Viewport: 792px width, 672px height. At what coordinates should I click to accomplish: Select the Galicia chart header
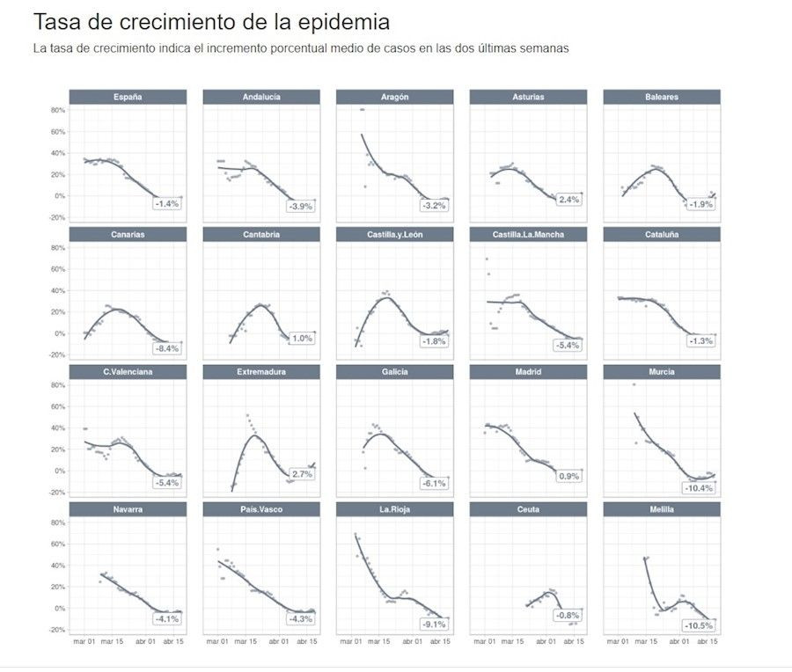[x=394, y=372]
